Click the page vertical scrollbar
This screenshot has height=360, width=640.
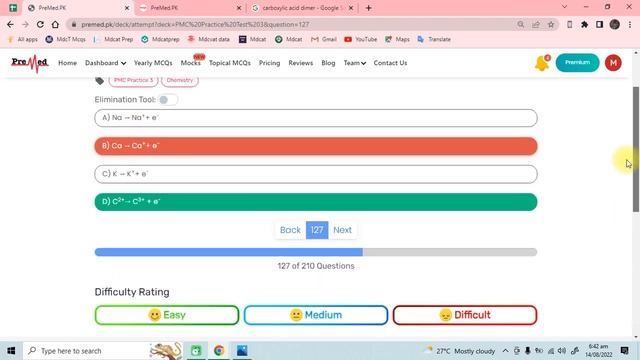click(x=636, y=149)
